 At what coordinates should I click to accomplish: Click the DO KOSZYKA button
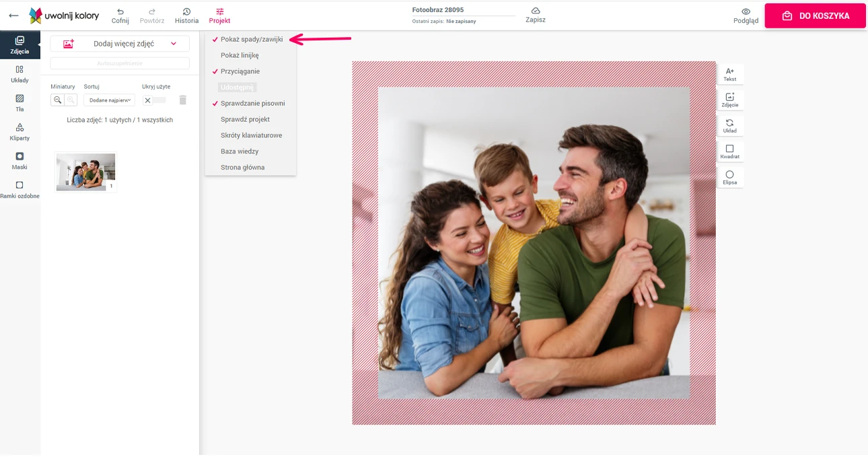[815, 15]
